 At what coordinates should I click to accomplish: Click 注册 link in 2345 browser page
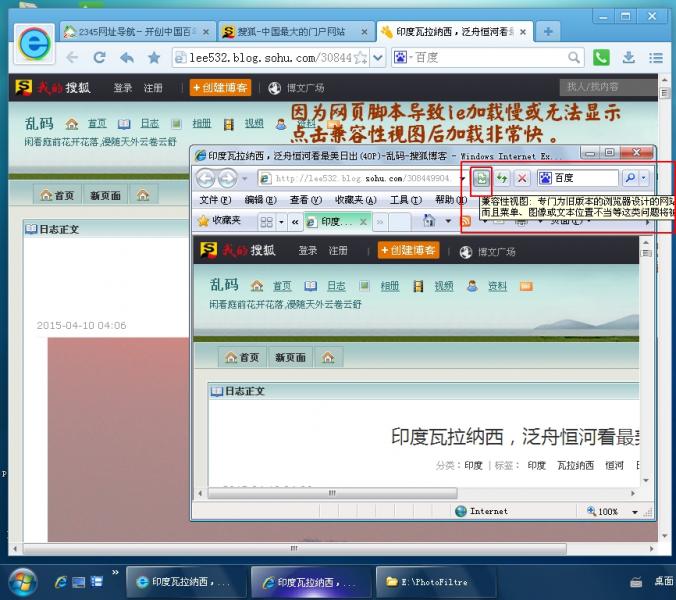[153, 88]
